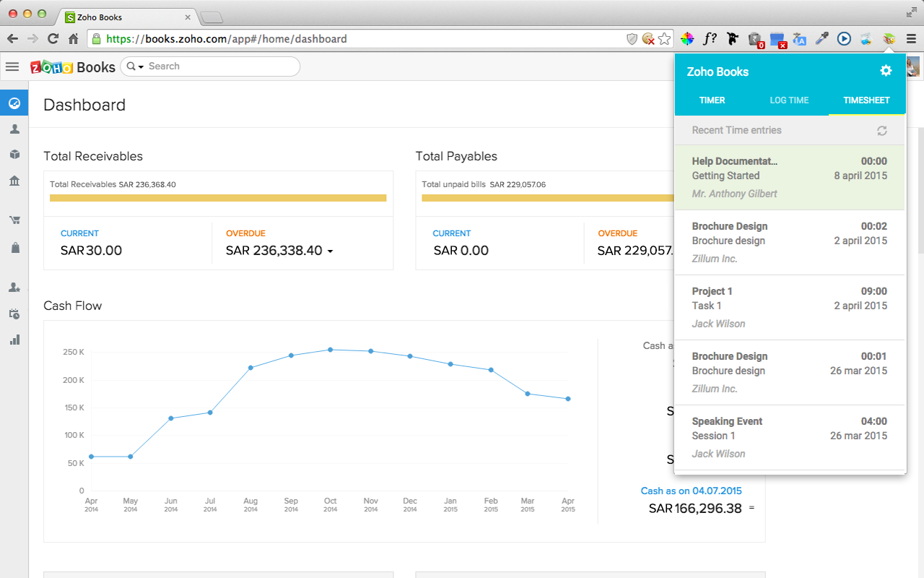
Task: Open the Banking icon in the sidebar
Action: tap(14, 181)
